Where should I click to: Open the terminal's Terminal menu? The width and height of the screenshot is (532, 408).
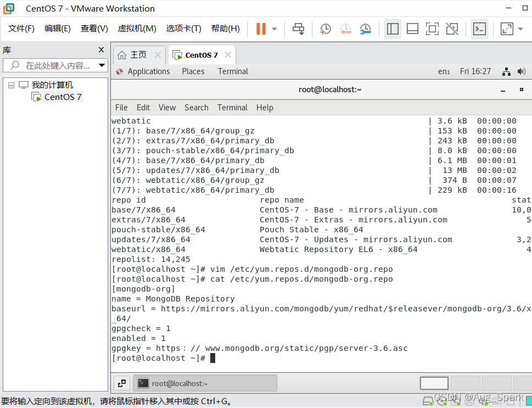click(232, 108)
